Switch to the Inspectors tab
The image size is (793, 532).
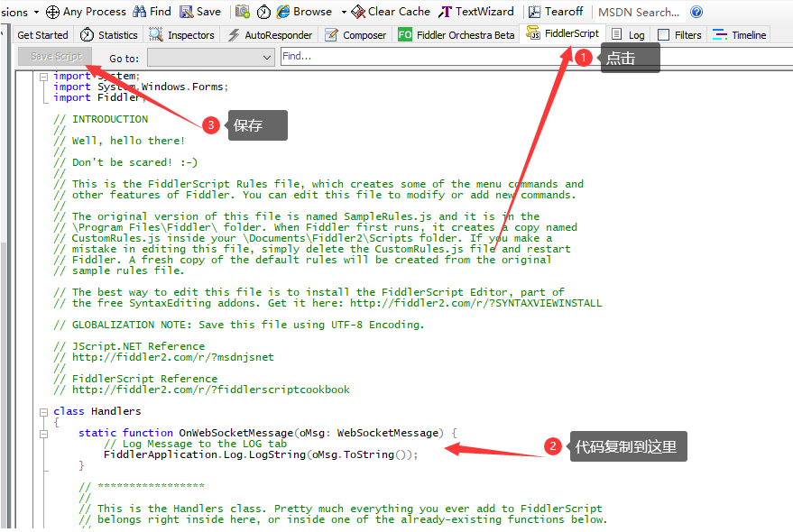point(182,35)
